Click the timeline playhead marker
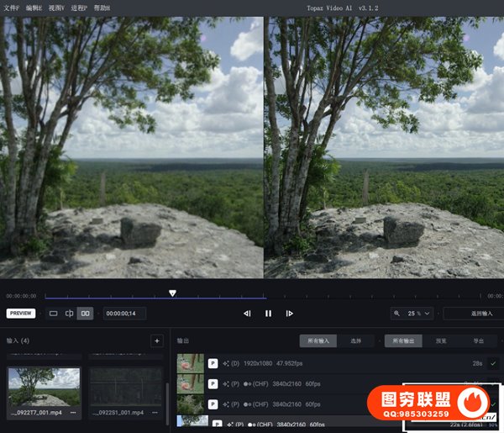Viewport: 504px width, 433px height. [x=172, y=293]
